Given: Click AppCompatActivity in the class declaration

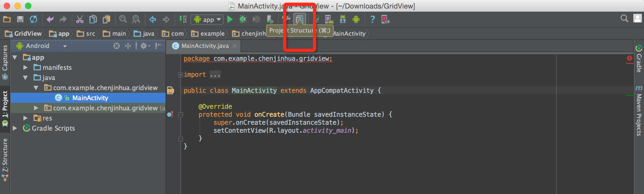Looking at the screenshot, I should pyautogui.click(x=342, y=91).
